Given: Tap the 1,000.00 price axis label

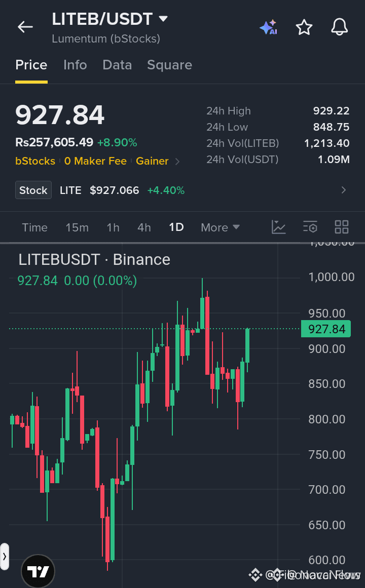Looking at the screenshot, I should [x=331, y=277].
